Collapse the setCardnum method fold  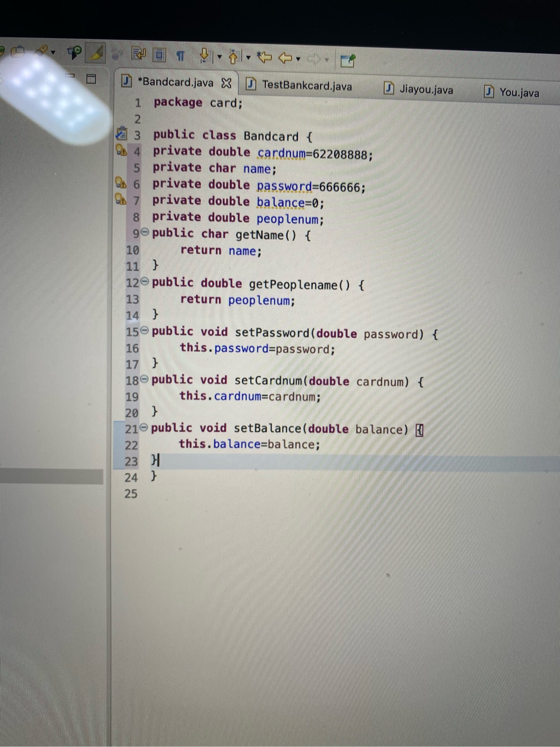pyautogui.click(x=144, y=379)
